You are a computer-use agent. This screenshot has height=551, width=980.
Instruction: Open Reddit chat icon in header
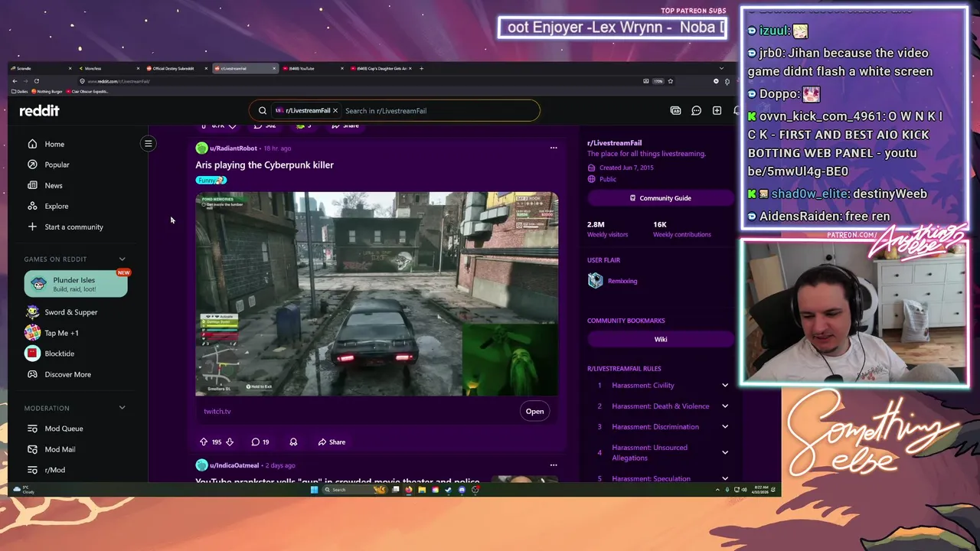click(x=696, y=110)
